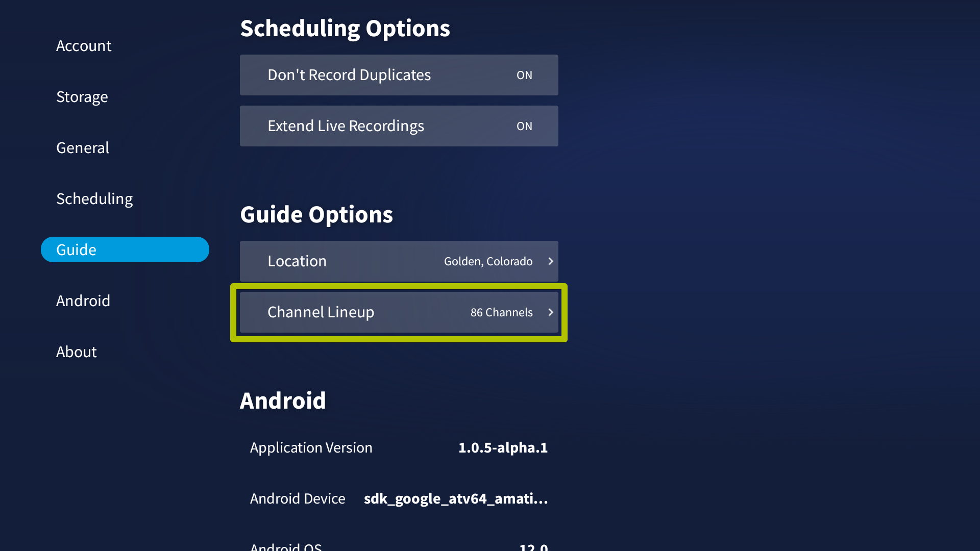Image resolution: width=980 pixels, height=551 pixels.
Task: Select the General settings tab
Action: (x=83, y=147)
